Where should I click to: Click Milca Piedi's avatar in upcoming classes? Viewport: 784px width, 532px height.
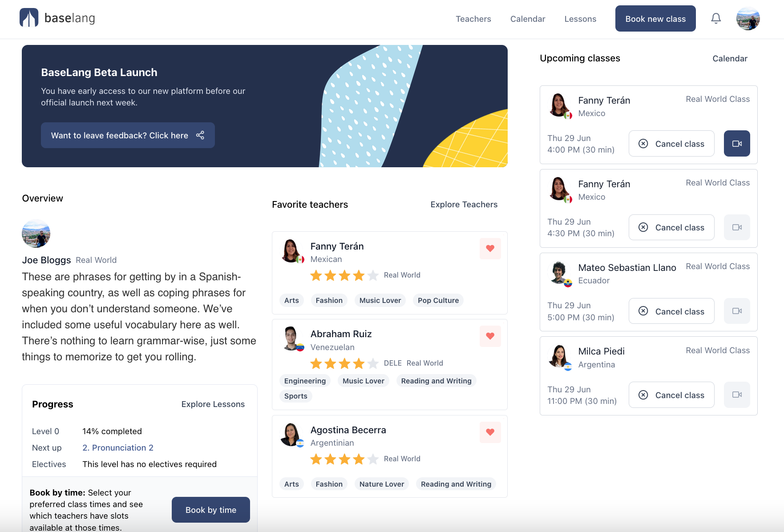click(559, 357)
